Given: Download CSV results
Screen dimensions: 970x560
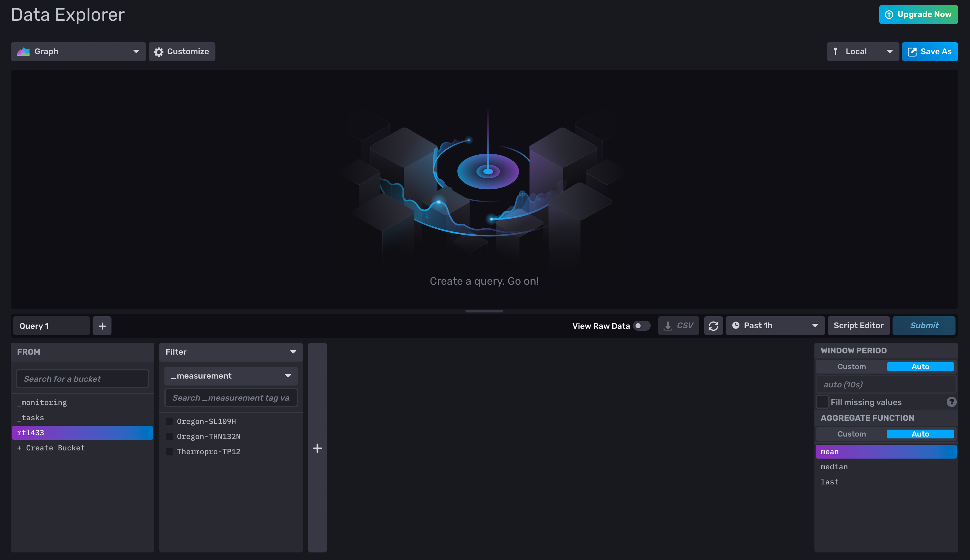Looking at the screenshot, I should point(678,326).
